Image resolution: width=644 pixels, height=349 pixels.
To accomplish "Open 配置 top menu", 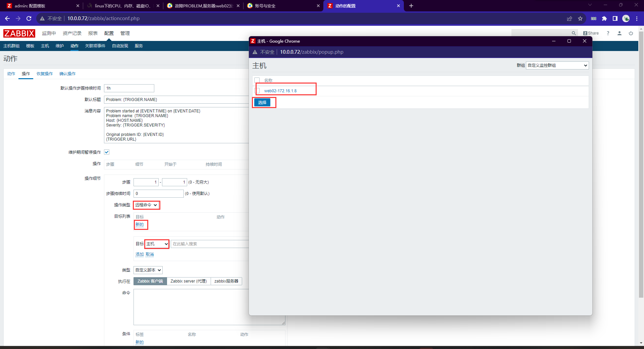I will (x=109, y=33).
